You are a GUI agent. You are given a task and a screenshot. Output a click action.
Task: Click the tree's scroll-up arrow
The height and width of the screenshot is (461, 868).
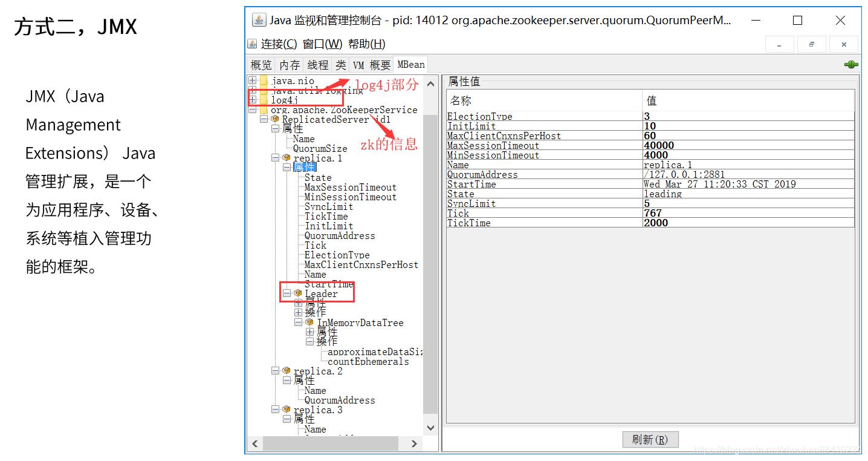[430, 84]
